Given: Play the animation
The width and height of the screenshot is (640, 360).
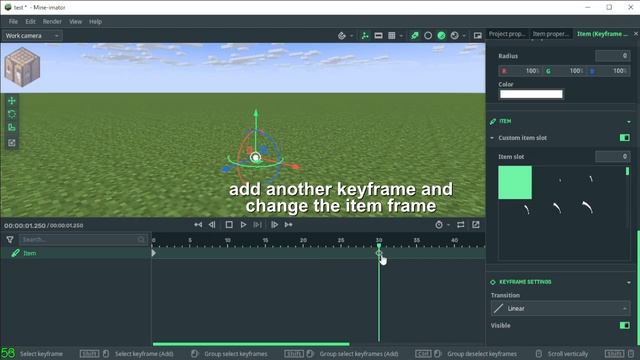Looking at the screenshot, I should (x=243, y=224).
